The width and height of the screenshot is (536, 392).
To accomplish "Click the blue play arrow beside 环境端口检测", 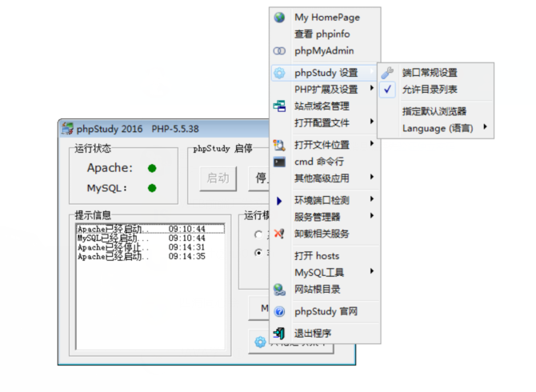I will pos(279,201).
